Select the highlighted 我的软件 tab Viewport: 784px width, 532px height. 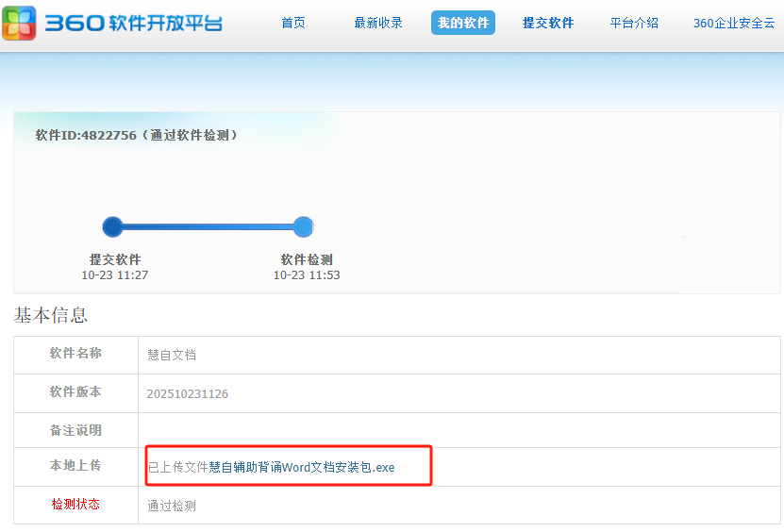click(x=463, y=23)
